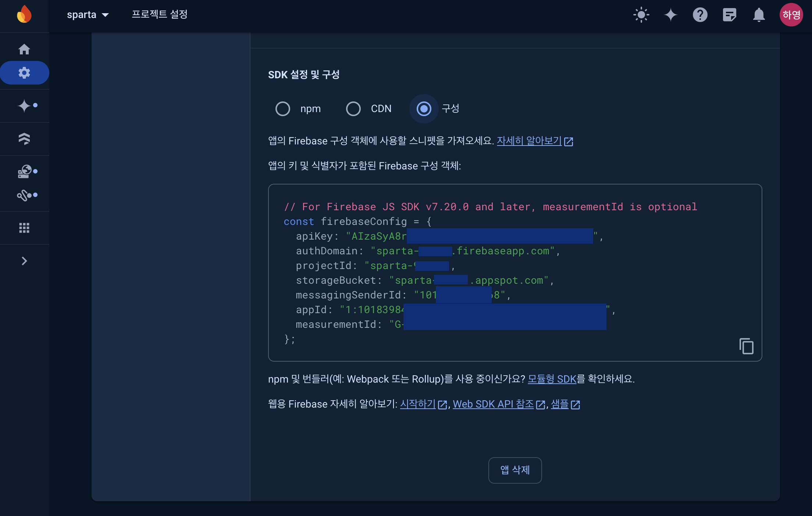This screenshot has height=516, width=812.
Task: Open the 하영 account avatar menu
Action: (x=791, y=15)
